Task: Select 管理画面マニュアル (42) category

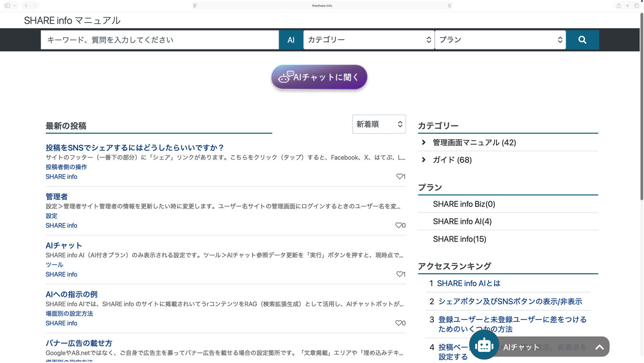Action: pyautogui.click(x=474, y=142)
